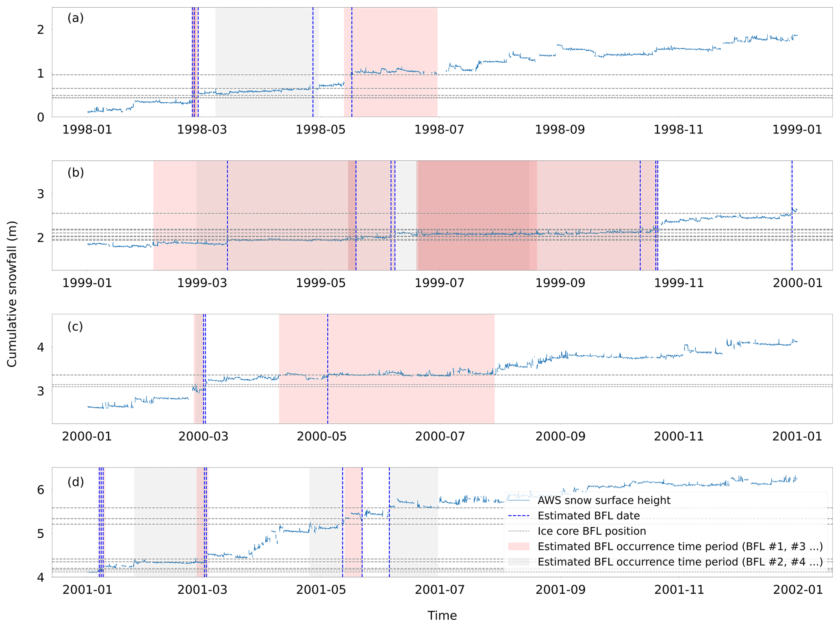Click the 1998-07 tick label

coord(439,130)
